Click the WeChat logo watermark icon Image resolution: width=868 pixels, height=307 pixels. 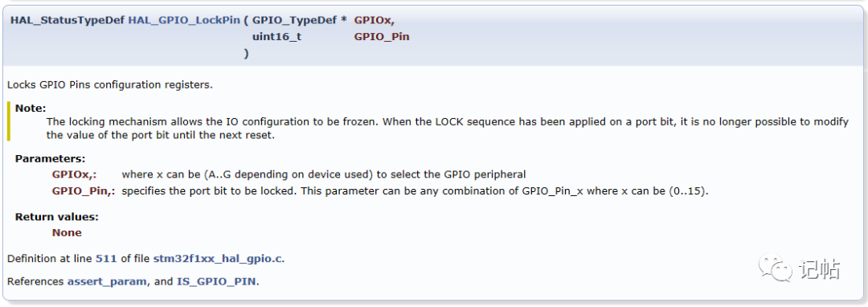776,268
